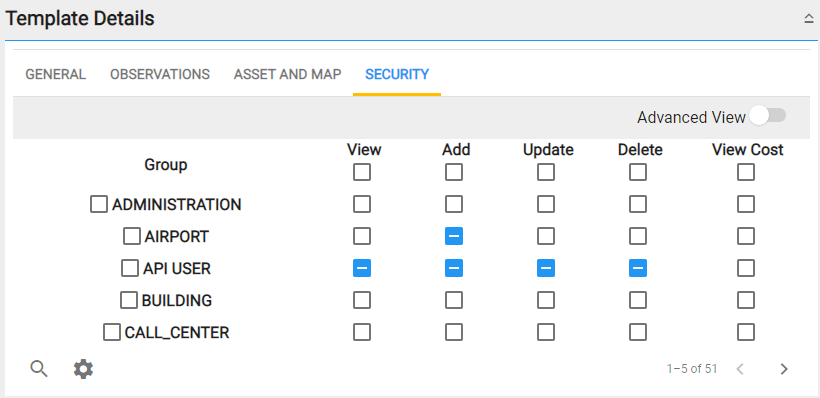Check the Add column header checkbox
The image size is (820, 398).
[x=454, y=172]
